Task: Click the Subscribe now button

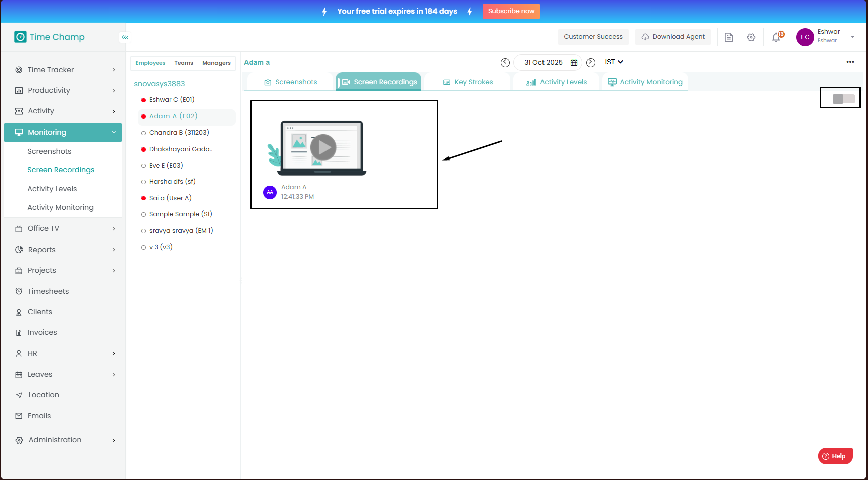Action: (511, 11)
